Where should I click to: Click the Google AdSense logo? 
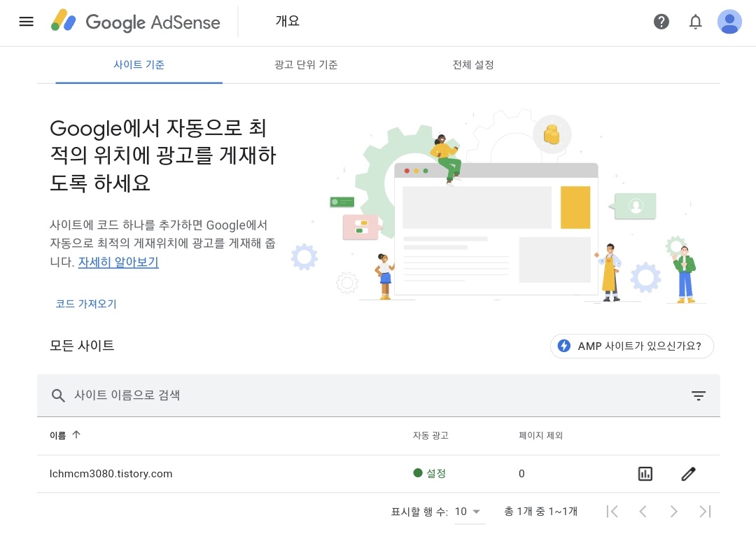136,22
